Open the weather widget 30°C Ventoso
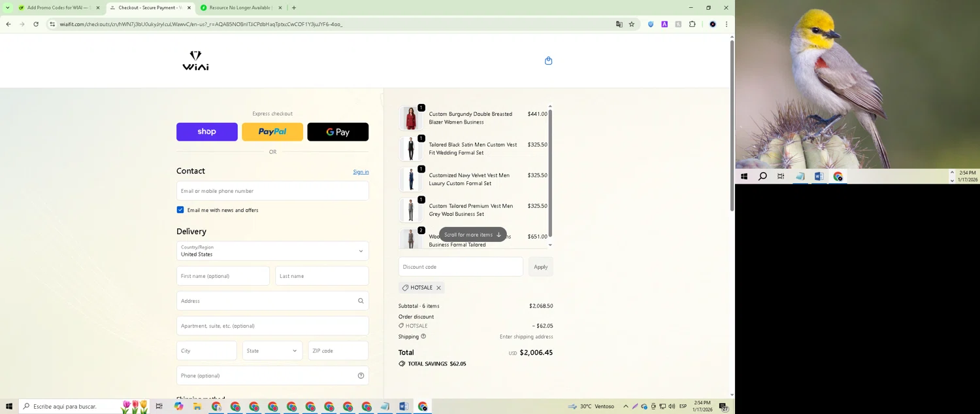Image resolution: width=980 pixels, height=414 pixels. coord(591,406)
